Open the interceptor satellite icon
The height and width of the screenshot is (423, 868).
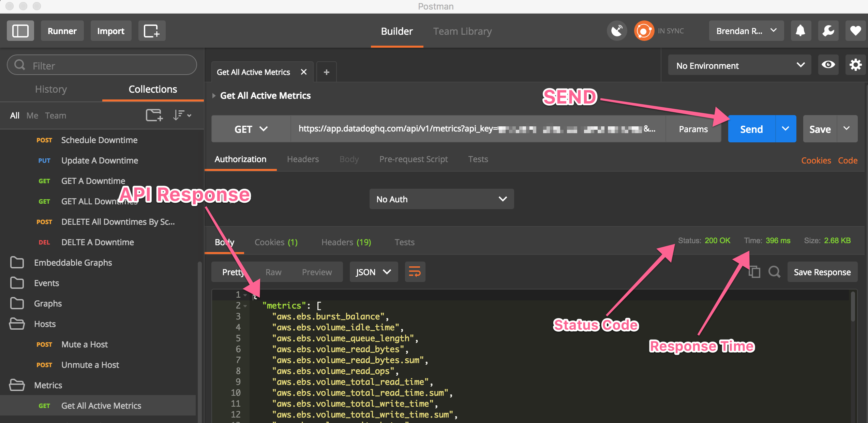click(617, 31)
